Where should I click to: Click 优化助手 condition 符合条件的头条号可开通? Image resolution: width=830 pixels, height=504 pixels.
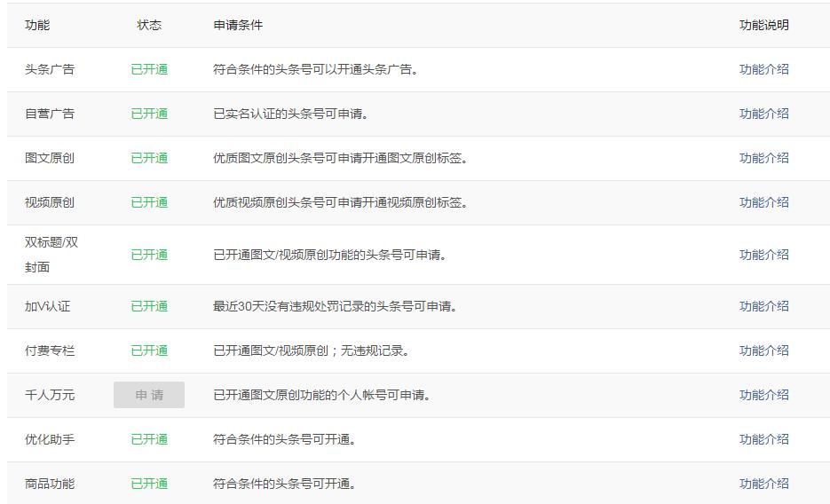click(284, 439)
